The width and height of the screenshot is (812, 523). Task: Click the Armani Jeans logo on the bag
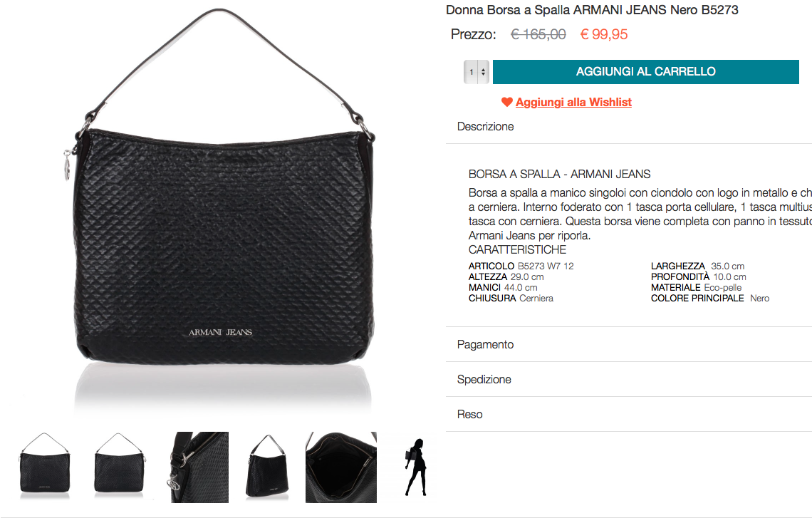pyautogui.click(x=220, y=333)
